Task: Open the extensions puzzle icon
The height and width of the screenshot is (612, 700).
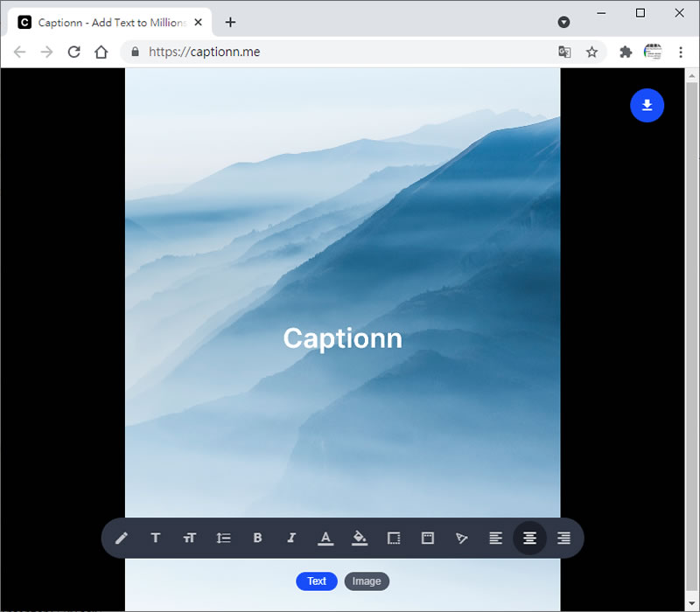Action: tap(626, 52)
